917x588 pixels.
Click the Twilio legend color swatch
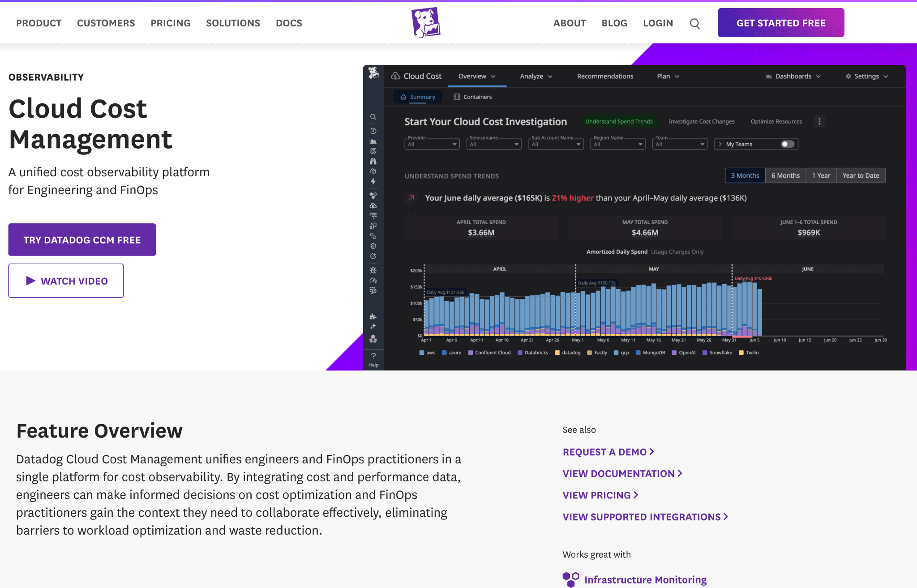click(741, 353)
